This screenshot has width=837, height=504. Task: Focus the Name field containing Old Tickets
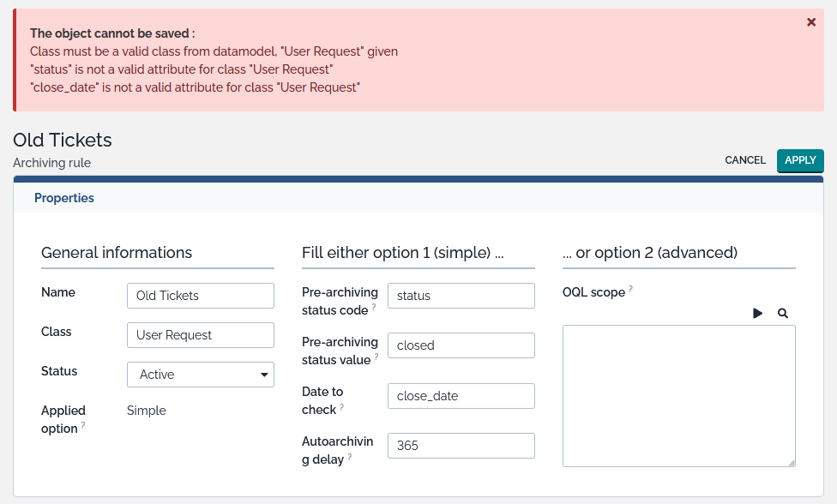tap(201, 296)
